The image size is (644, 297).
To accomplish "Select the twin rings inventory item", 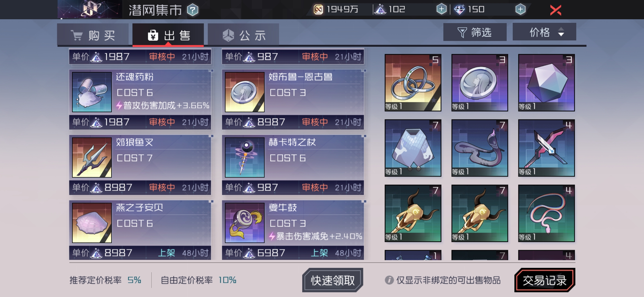I will click(413, 82).
